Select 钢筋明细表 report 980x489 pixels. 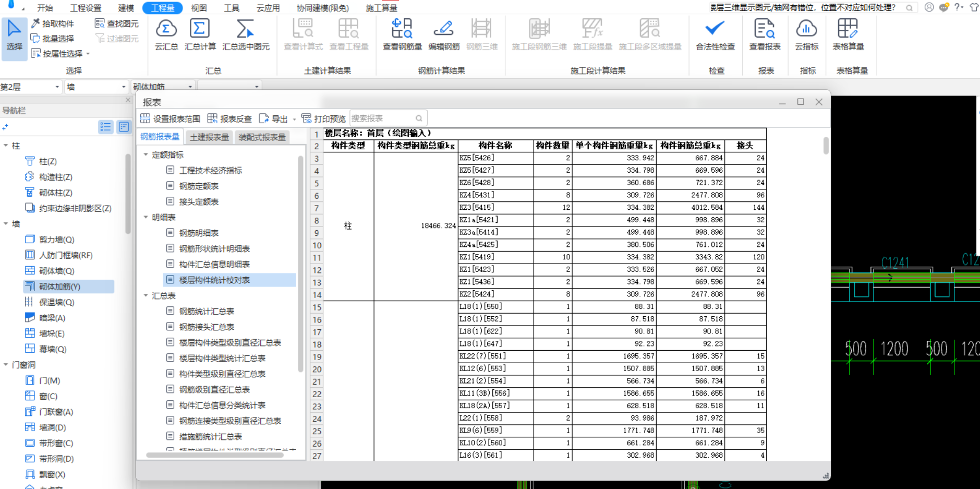[199, 233]
